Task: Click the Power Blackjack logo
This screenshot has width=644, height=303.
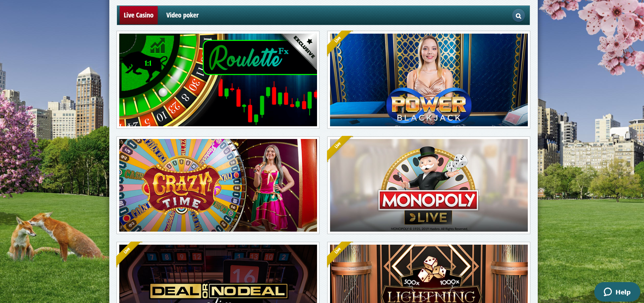Action: [x=429, y=105]
